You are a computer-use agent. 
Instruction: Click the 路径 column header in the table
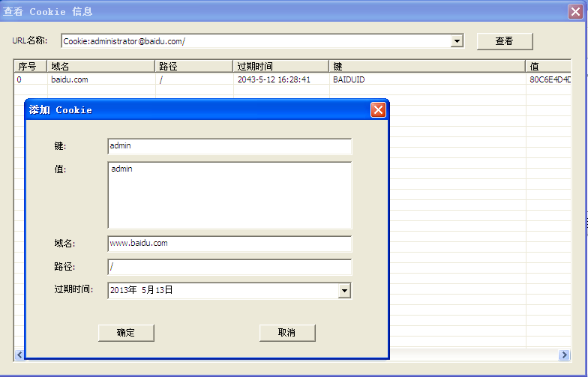coord(193,66)
